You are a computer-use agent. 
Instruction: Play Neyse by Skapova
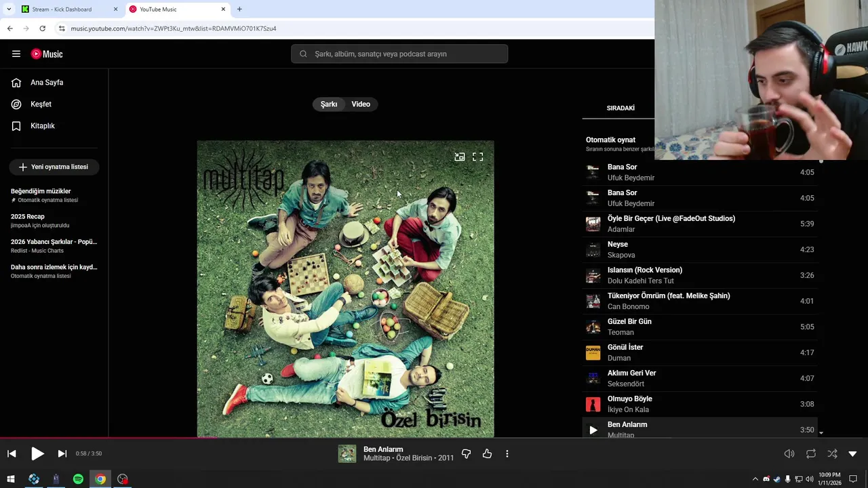point(700,249)
